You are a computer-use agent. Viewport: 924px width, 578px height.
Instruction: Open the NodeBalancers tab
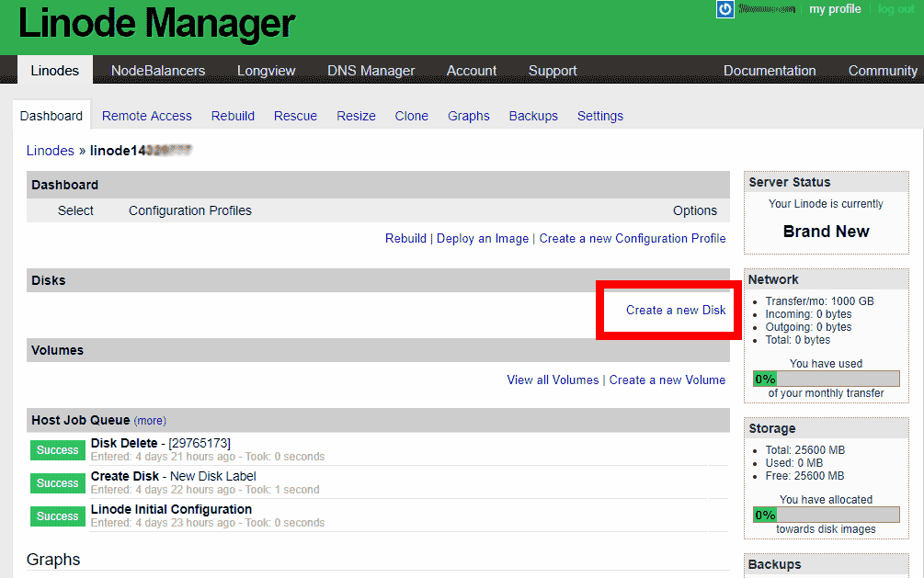[x=158, y=70]
